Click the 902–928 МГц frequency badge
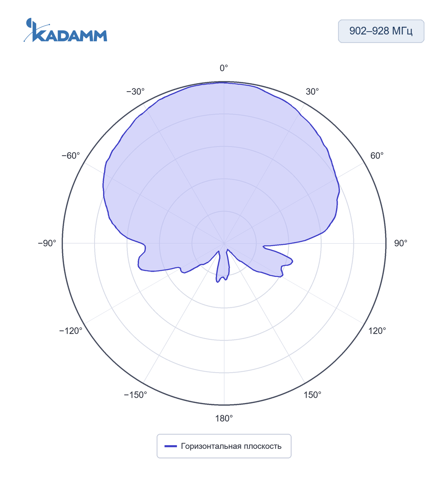 [x=381, y=31]
